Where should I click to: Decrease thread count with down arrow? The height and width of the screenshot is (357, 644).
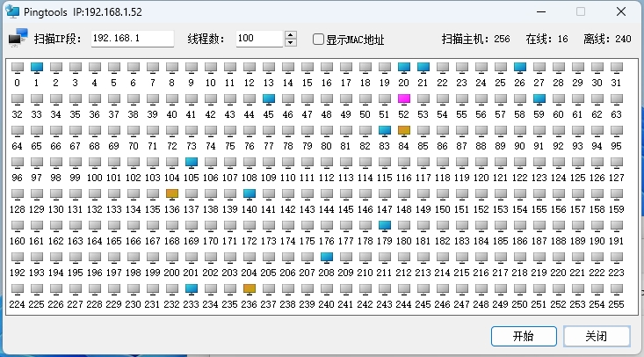pyautogui.click(x=291, y=43)
